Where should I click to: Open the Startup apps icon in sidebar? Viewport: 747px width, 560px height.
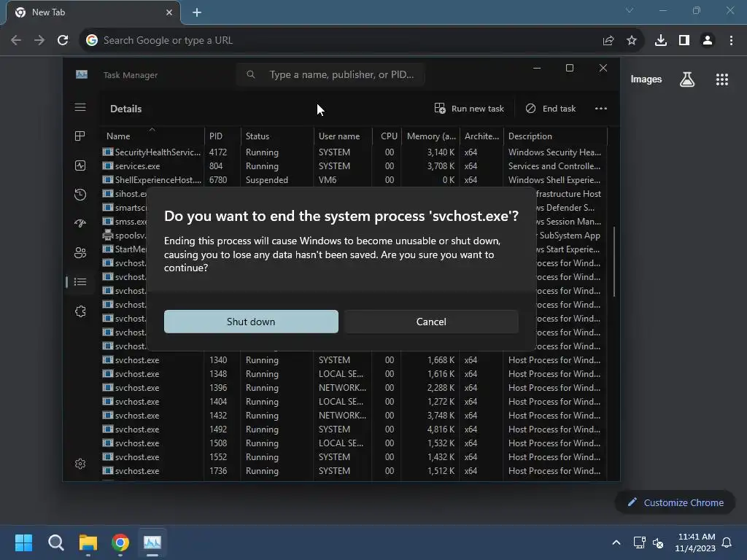80,223
